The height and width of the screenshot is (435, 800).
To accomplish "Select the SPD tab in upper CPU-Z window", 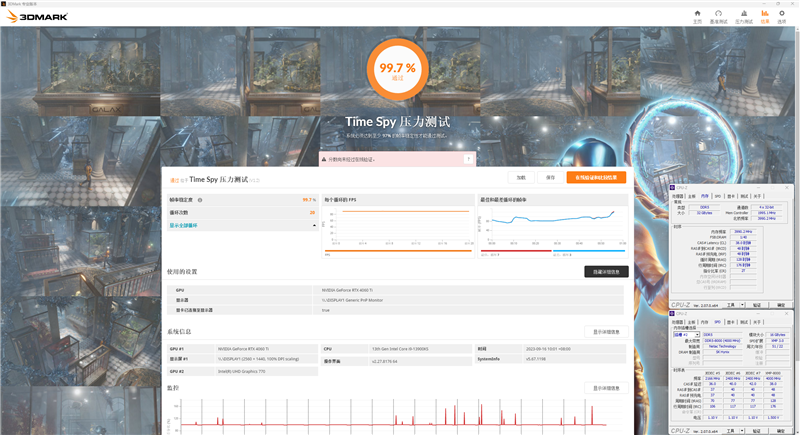I will pyautogui.click(x=718, y=196).
